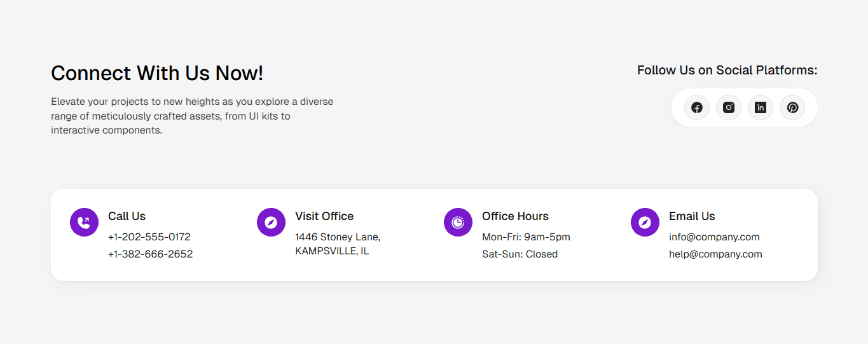This screenshot has width=868, height=344.
Task: Click the Mon-Fri: 9am-5pm hours text
Action: click(x=526, y=237)
